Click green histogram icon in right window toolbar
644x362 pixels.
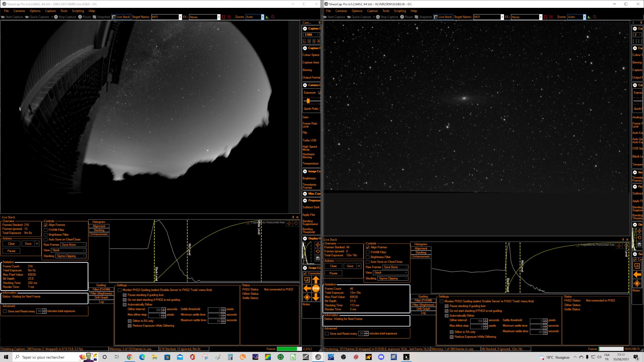(x=589, y=17)
